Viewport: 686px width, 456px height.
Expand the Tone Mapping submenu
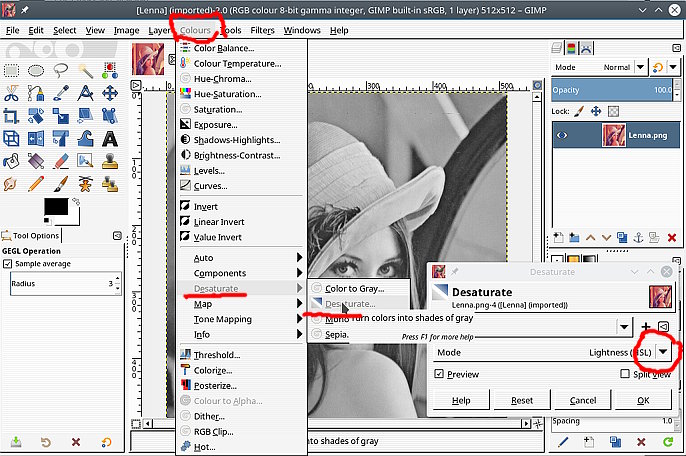pyautogui.click(x=241, y=319)
